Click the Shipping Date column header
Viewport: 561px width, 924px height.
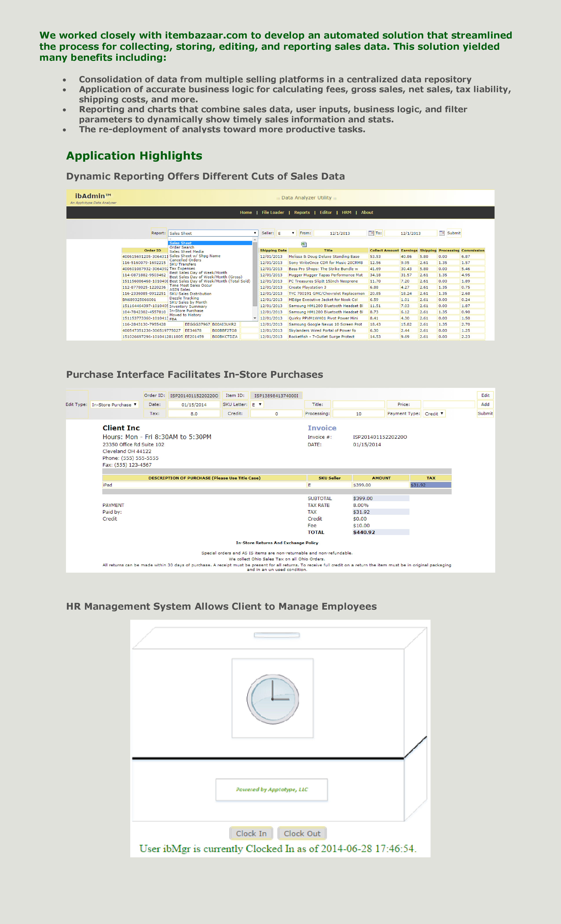[273, 251]
